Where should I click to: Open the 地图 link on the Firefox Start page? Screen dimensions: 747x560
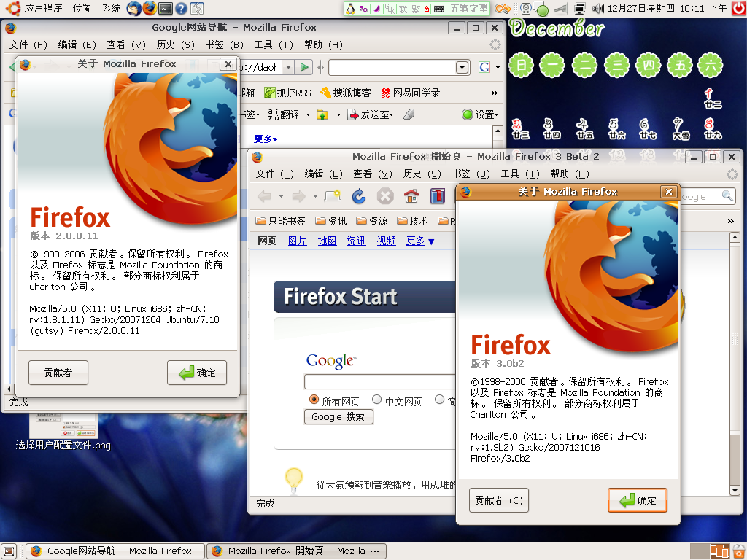pyautogui.click(x=327, y=241)
